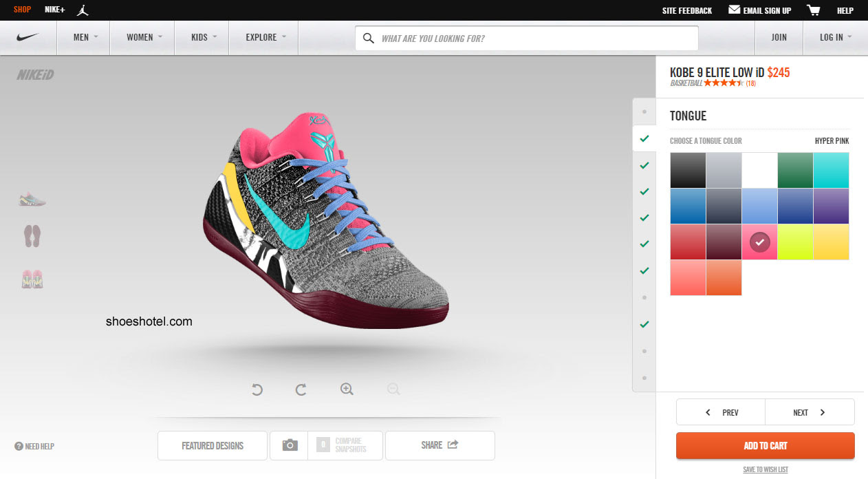Image resolution: width=868 pixels, height=479 pixels.
Task: View the shoe back-view thumbnail
Action: tap(32, 279)
